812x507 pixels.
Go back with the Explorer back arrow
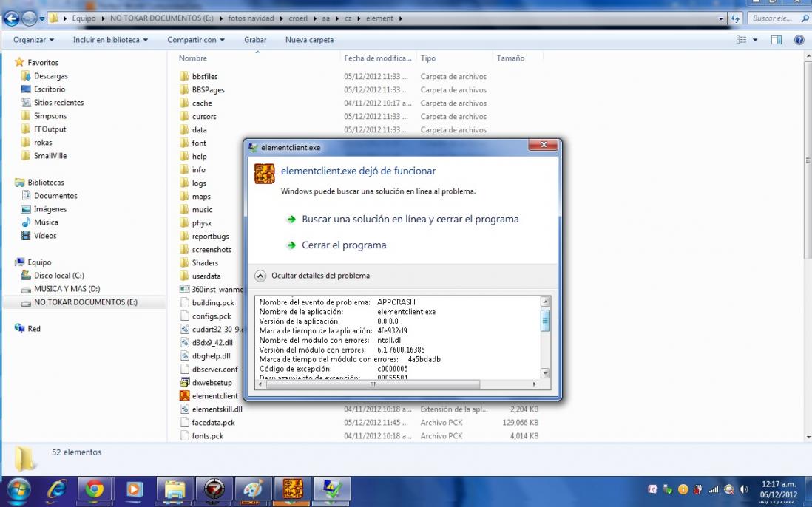pyautogui.click(x=11, y=18)
